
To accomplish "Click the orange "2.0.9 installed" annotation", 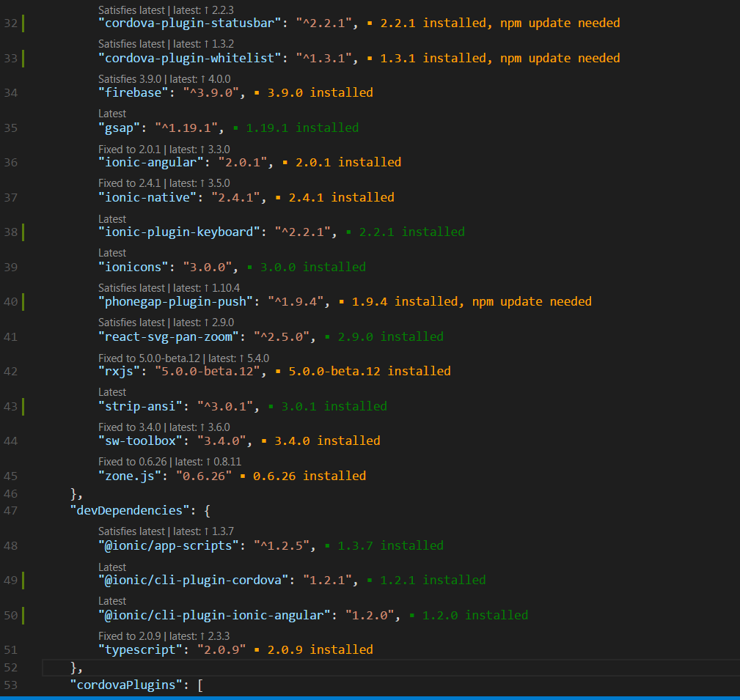I will pos(320,649).
